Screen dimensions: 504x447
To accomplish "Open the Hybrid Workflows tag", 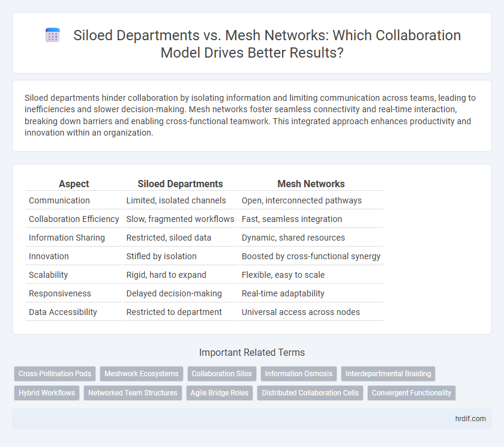I will (x=47, y=392).
